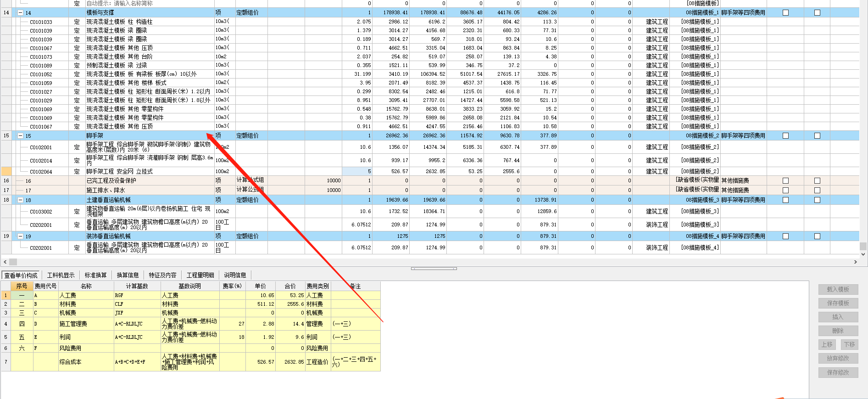868x399 pixels.
Task: Select the 施工管理费 row in cost table
Action: pos(191,324)
